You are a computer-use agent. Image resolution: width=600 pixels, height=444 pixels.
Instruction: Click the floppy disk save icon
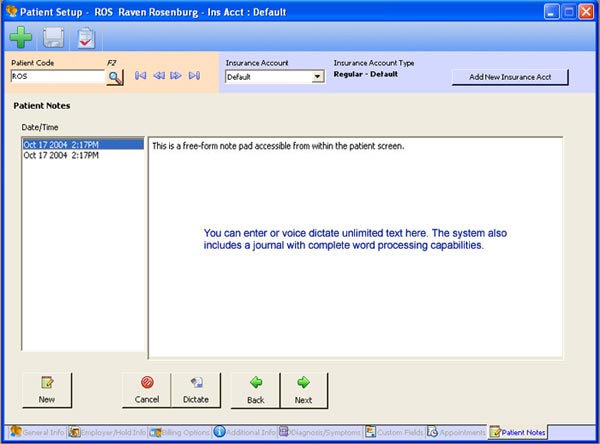pyautogui.click(x=53, y=38)
